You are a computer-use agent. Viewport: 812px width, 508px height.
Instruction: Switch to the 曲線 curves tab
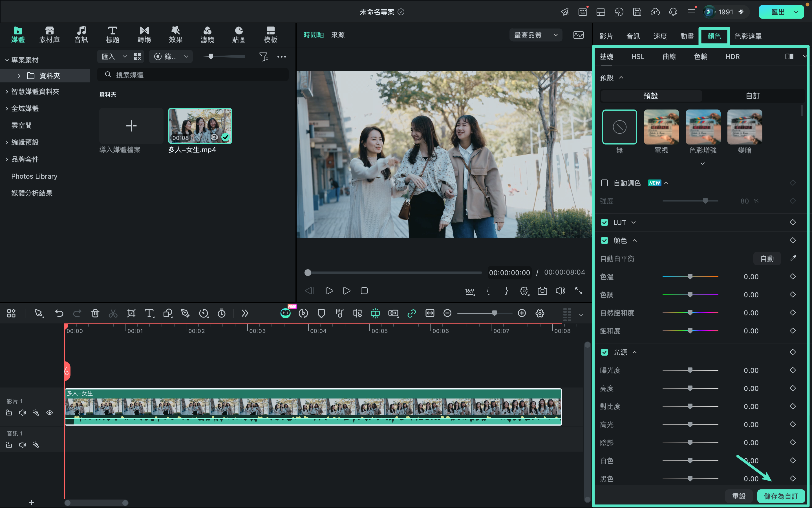(x=669, y=56)
